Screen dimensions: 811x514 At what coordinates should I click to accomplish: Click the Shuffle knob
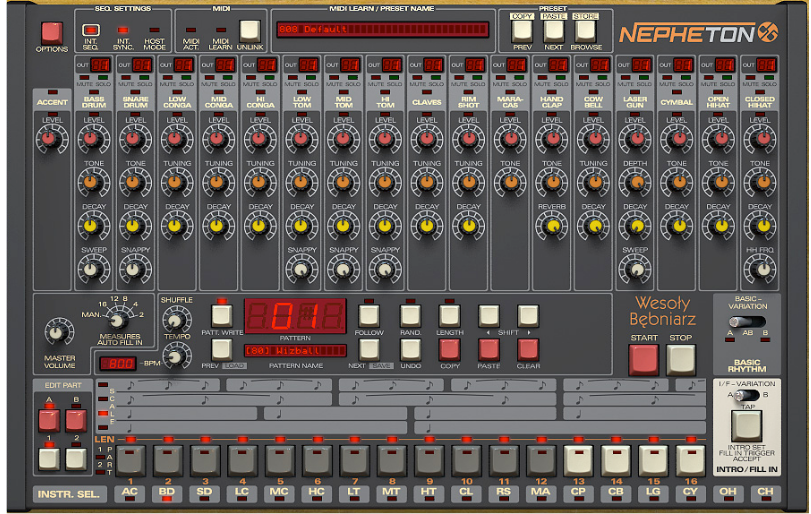(x=176, y=319)
